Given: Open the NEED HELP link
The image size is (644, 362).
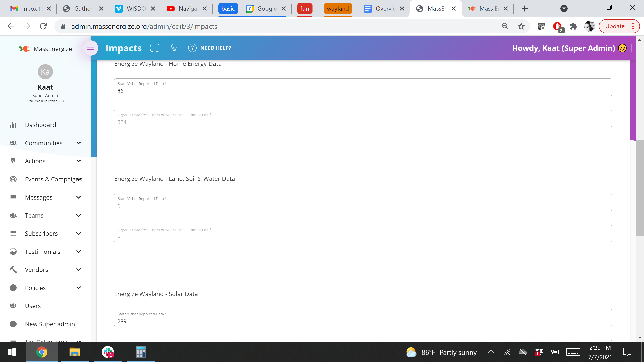Looking at the screenshot, I should (x=216, y=48).
